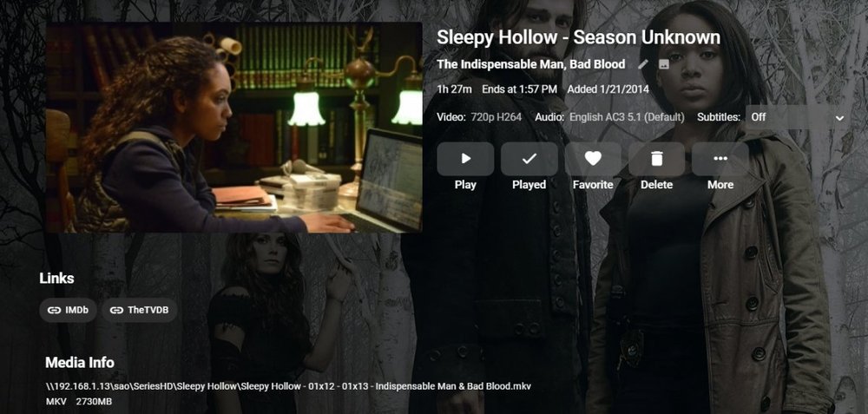Screen dimensions: 868x414
Task: Click the Played text label
Action: point(529,185)
